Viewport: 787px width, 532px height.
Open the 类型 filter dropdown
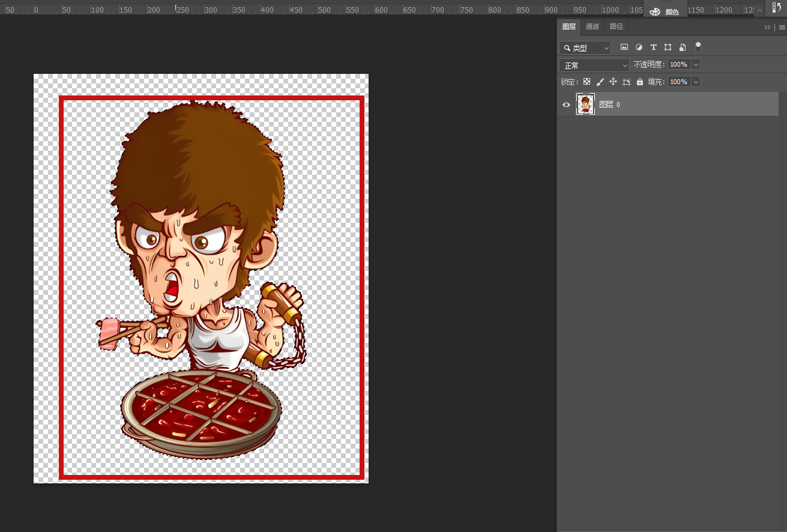(585, 47)
